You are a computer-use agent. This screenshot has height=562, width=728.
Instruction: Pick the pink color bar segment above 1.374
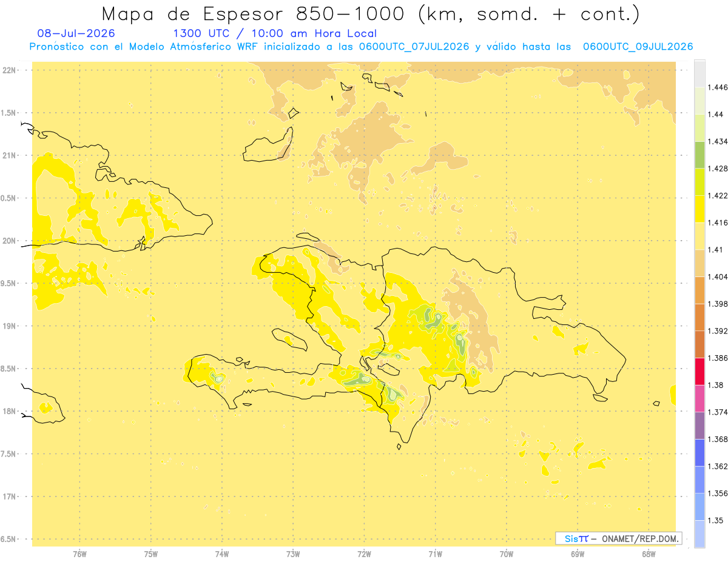click(x=699, y=398)
